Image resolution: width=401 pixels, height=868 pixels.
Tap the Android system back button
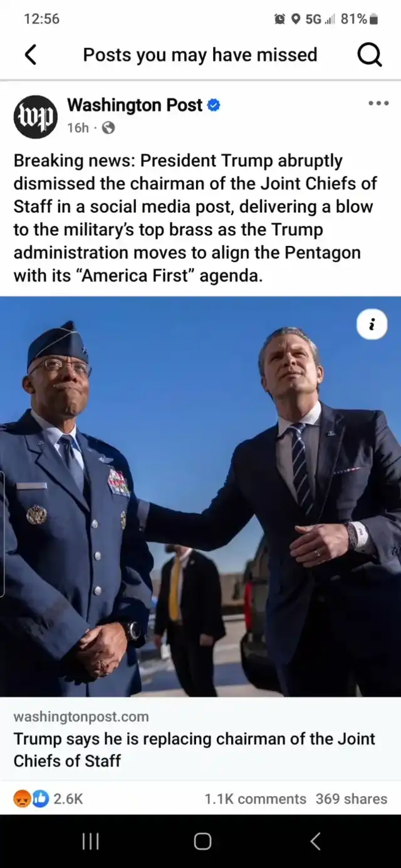point(315,842)
